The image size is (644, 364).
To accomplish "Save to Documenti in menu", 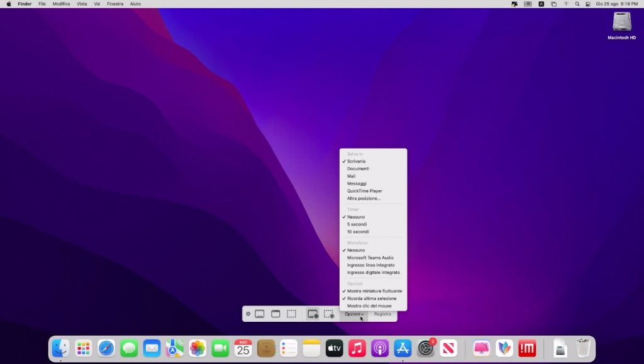I will (x=358, y=169).
